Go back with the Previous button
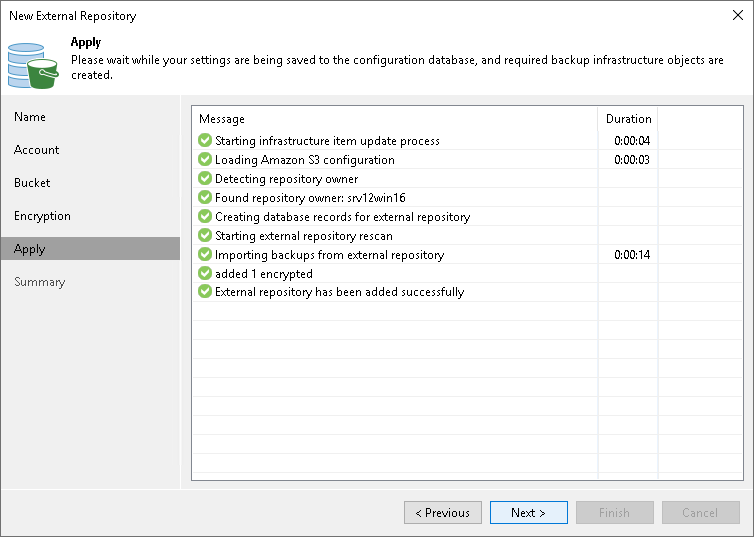The image size is (754, 537). pos(443,513)
